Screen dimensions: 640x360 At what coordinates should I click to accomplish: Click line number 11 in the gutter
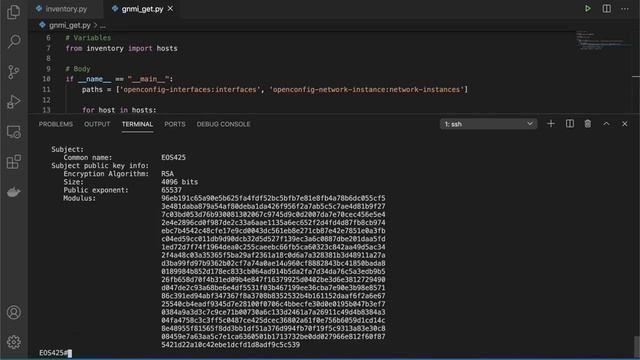tap(46, 89)
